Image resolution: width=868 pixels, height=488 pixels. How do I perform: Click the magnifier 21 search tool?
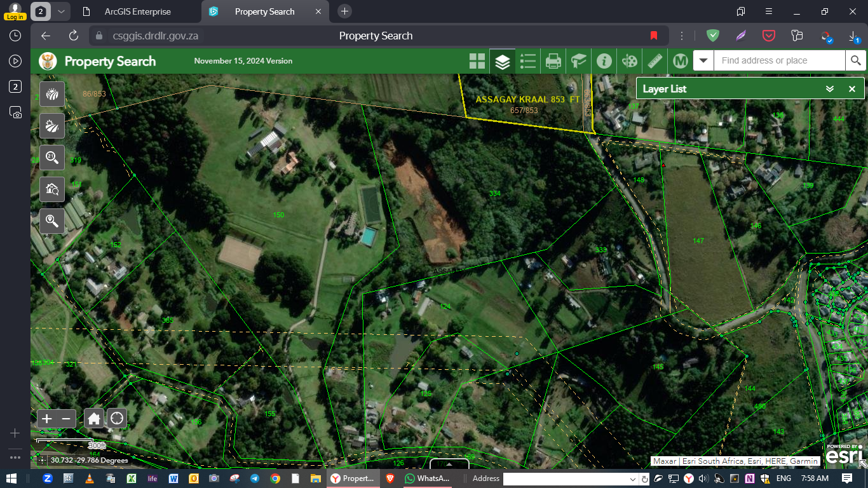point(52,157)
